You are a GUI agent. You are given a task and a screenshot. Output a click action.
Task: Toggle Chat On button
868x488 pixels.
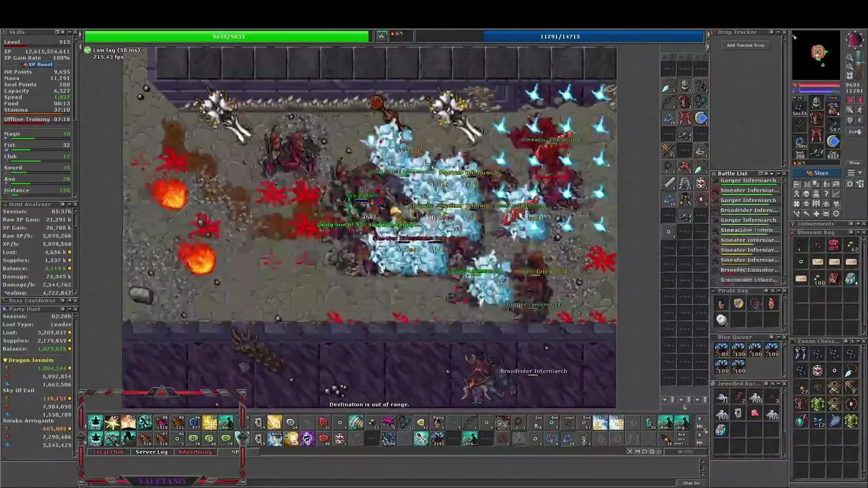coord(691,483)
